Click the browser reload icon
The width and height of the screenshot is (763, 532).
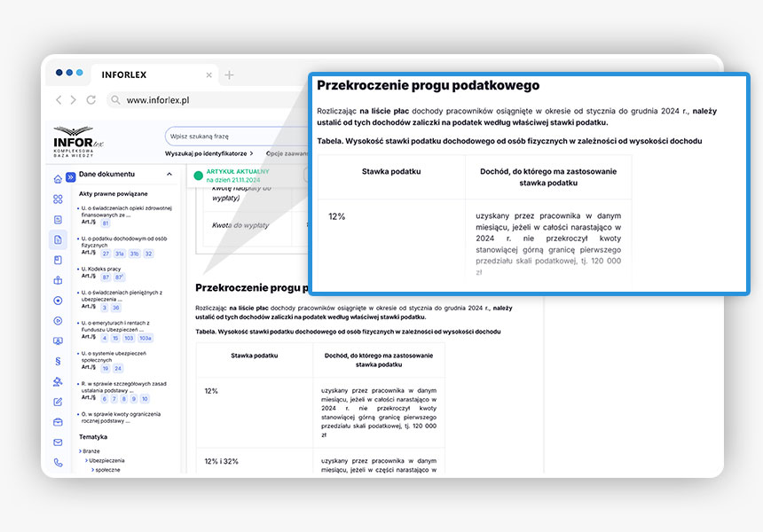point(90,100)
